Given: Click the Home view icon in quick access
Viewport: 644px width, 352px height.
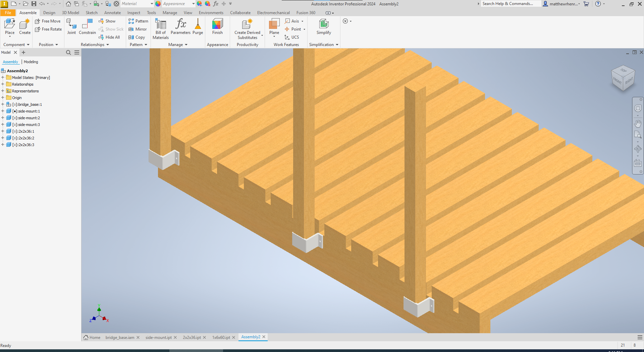Looking at the screenshot, I should point(68,4).
